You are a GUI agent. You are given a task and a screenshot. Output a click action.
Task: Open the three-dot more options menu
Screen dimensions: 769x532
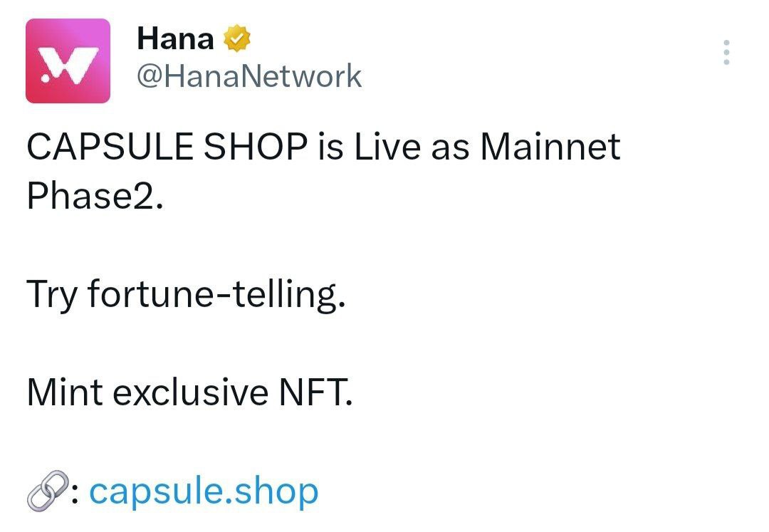click(x=726, y=52)
